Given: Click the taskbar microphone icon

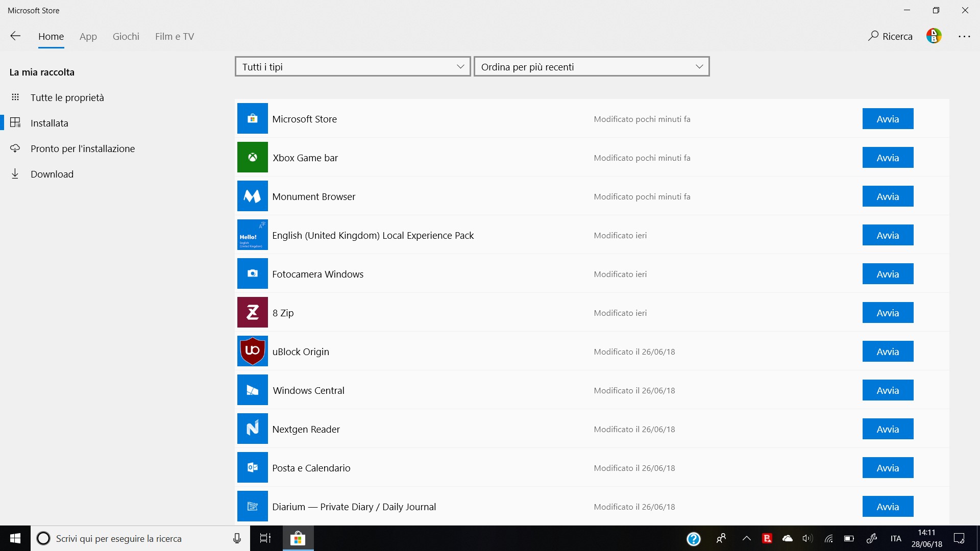Looking at the screenshot, I should pyautogui.click(x=237, y=538).
